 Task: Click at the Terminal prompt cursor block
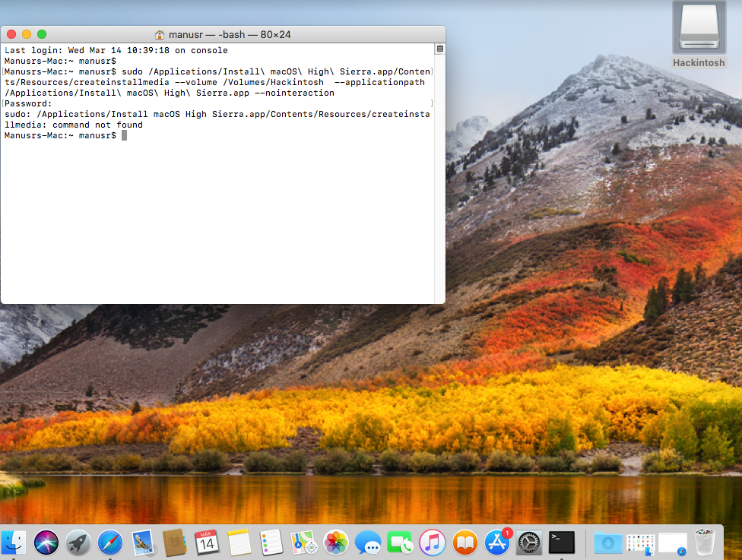pos(125,135)
